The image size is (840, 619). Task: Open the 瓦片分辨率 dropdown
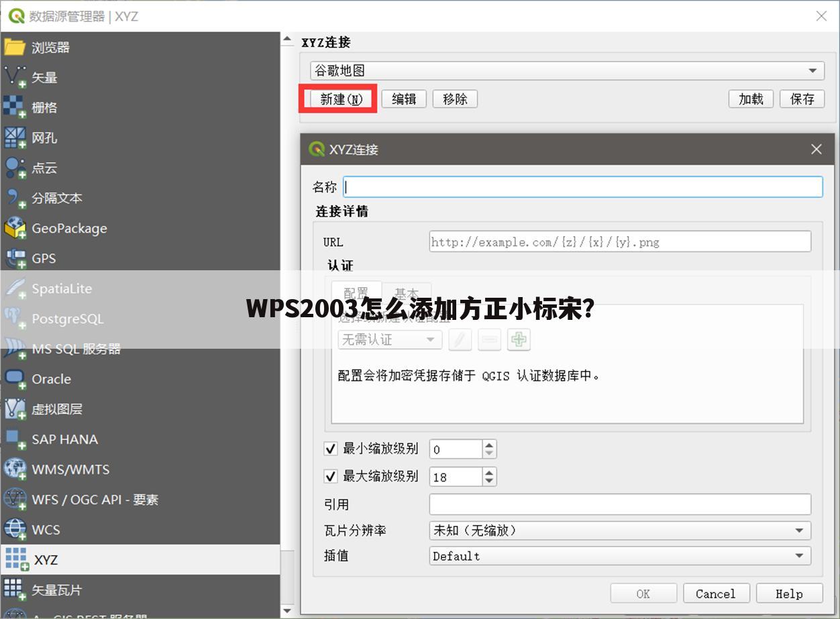click(620, 530)
